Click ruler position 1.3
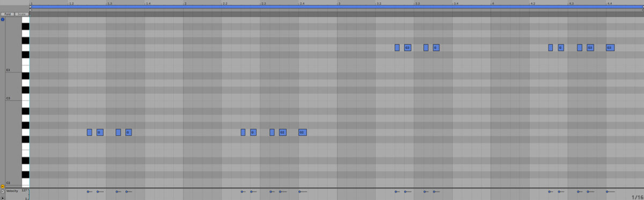Image resolution: width=644 pixels, height=200 pixels. tap(109, 3)
